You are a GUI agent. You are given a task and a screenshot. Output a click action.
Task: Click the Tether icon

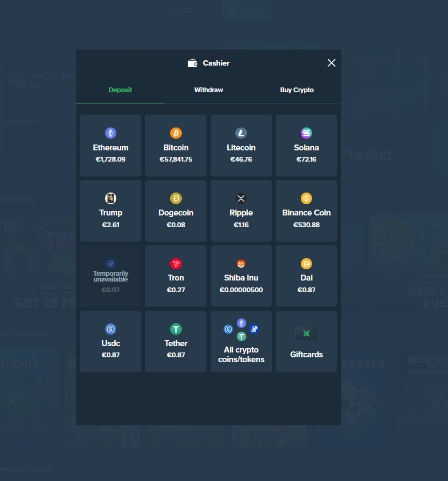tap(175, 328)
